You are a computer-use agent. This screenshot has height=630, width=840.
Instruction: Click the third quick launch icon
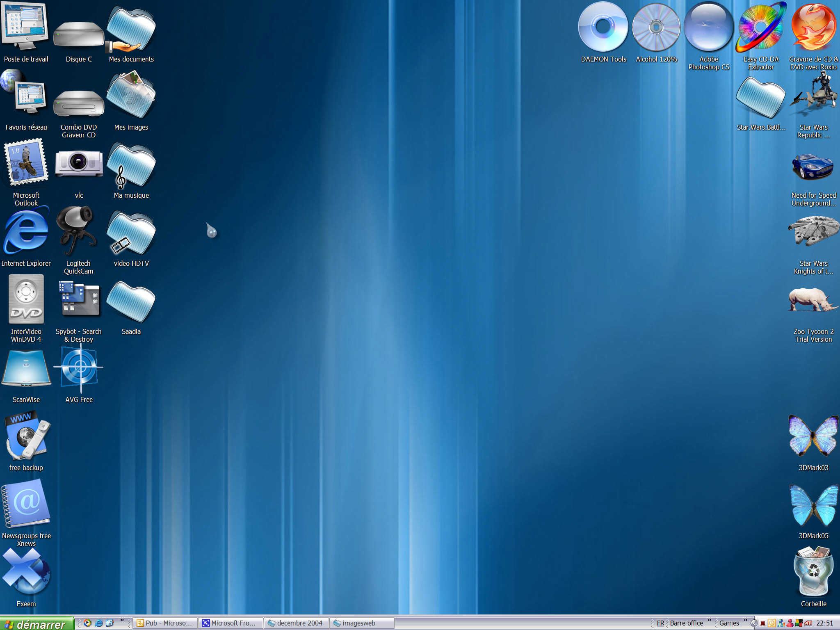point(110,623)
